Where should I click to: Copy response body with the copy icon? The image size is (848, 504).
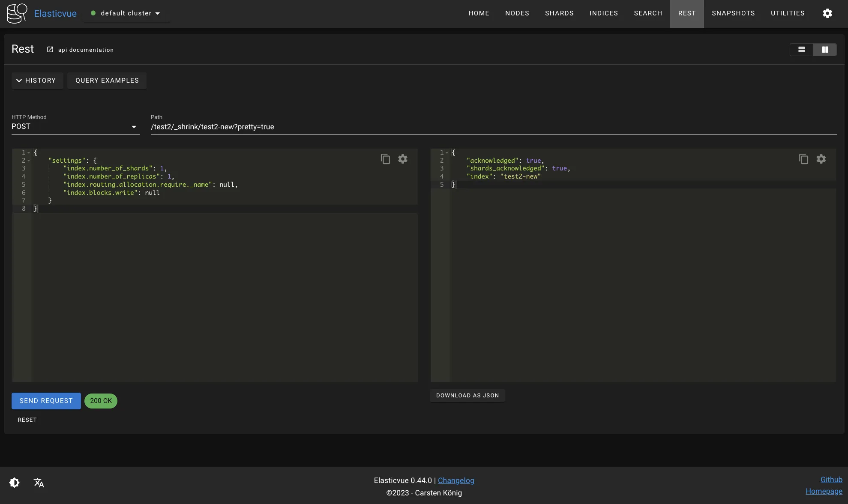tap(803, 159)
